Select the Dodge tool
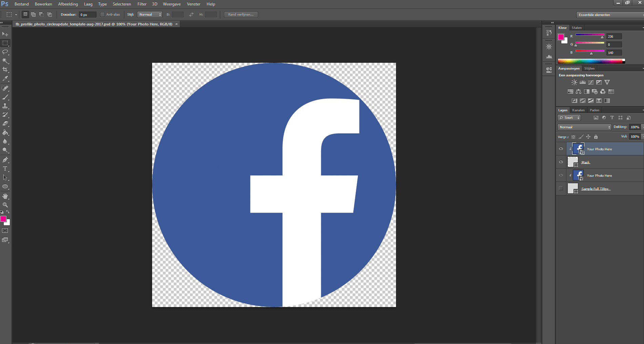644x344 pixels. tap(5, 150)
